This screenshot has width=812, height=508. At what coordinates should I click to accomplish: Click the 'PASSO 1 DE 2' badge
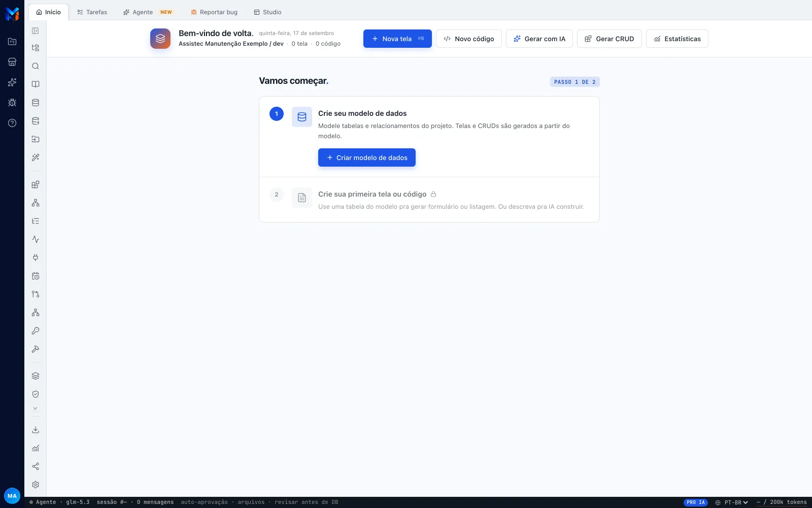pos(575,82)
